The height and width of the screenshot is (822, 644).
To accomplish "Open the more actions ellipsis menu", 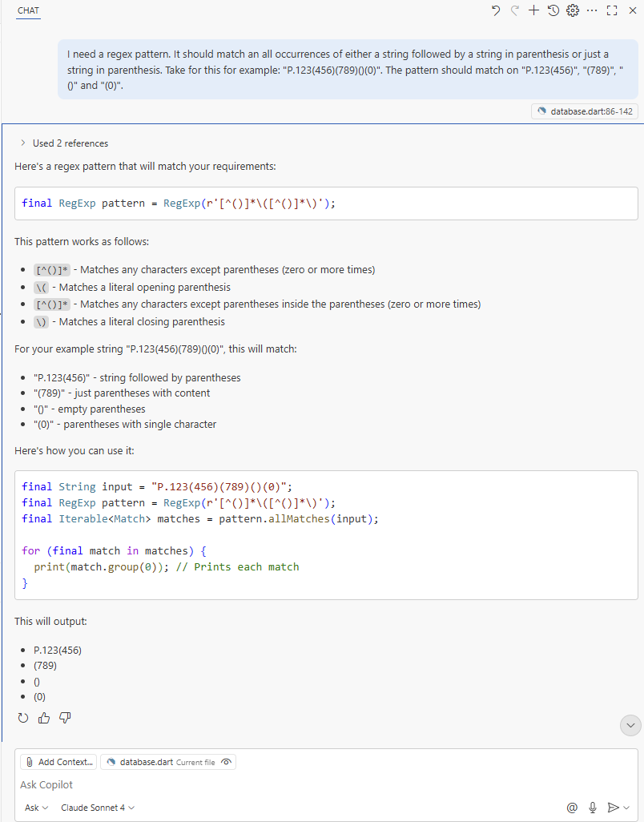I will [x=592, y=10].
